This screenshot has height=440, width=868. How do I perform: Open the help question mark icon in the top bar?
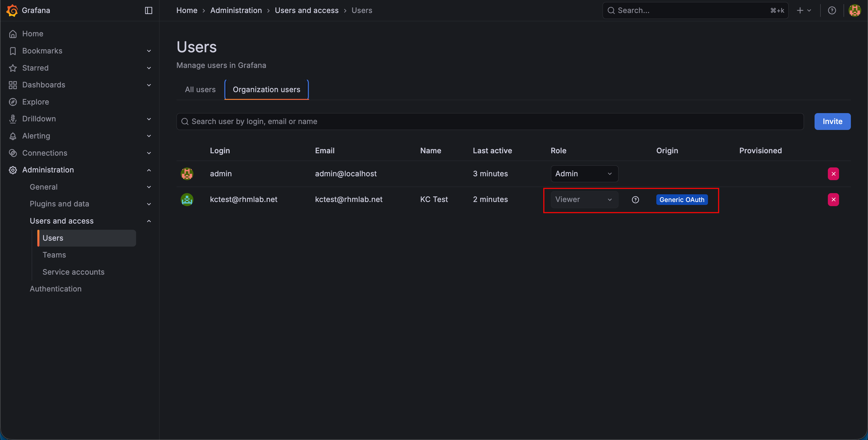point(832,10)
